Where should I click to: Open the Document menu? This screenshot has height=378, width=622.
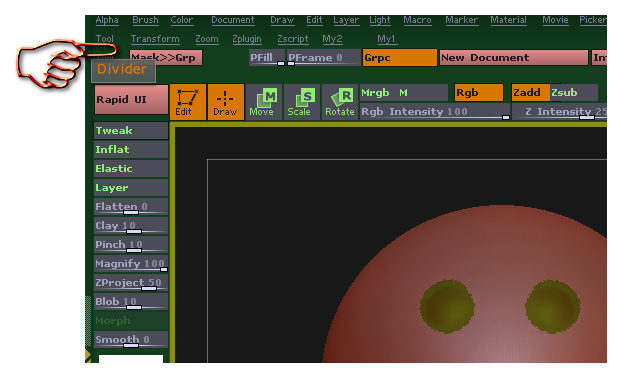pyautogui.click(x=233, y=20)
